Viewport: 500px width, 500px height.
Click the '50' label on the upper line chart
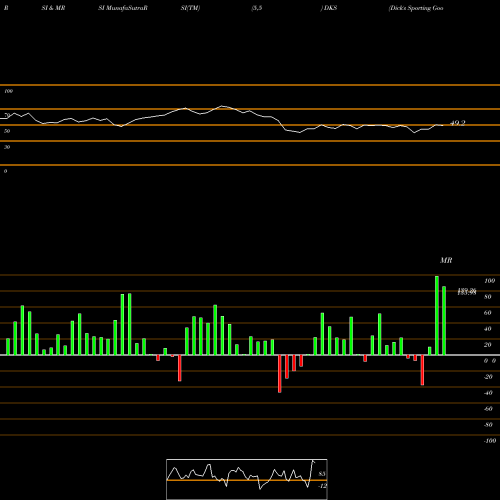tap(7, 131)
